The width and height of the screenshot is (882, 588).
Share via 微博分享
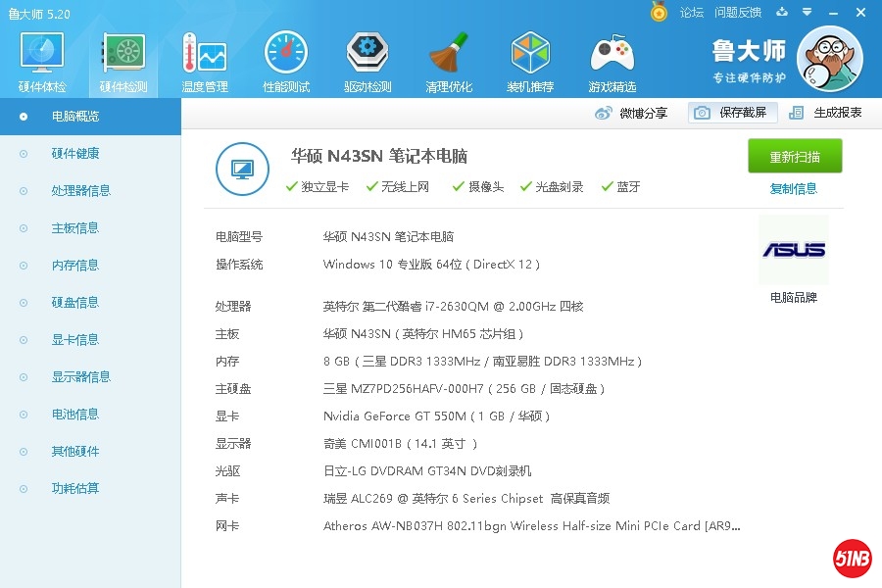632,113
